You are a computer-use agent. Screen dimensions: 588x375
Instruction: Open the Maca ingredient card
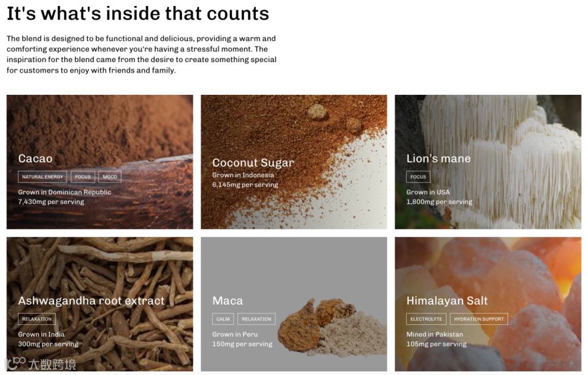click(293, 304)
